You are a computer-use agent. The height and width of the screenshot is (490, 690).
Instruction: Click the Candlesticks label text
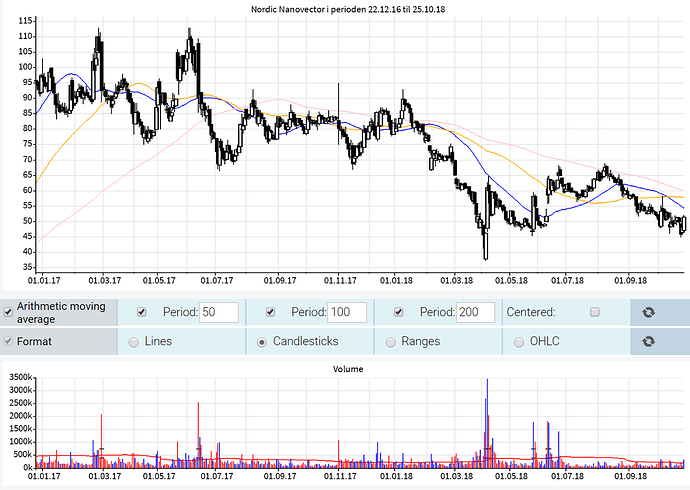click(305, 341)
